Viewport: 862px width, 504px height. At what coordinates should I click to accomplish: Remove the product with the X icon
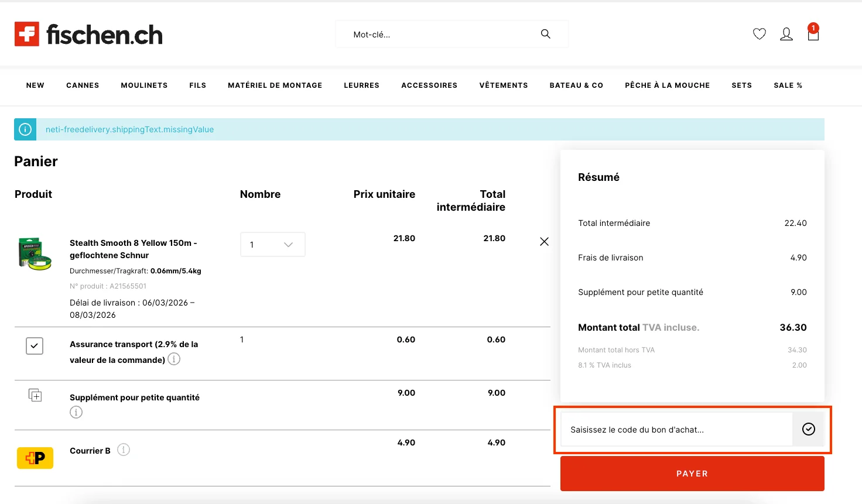pos(544,241)
